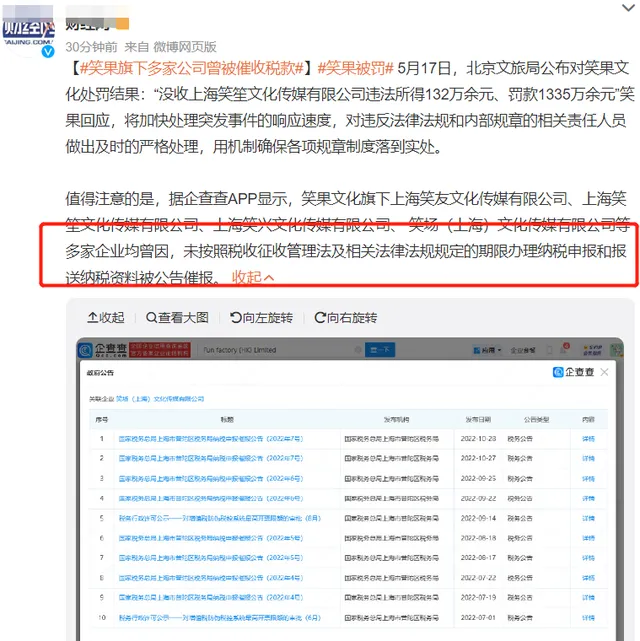Open the 笑场（上海）文化传媒有限公司 related company link
Image resolution: width=640 pixels, height=641 pixels.
[x=160, y=399]
